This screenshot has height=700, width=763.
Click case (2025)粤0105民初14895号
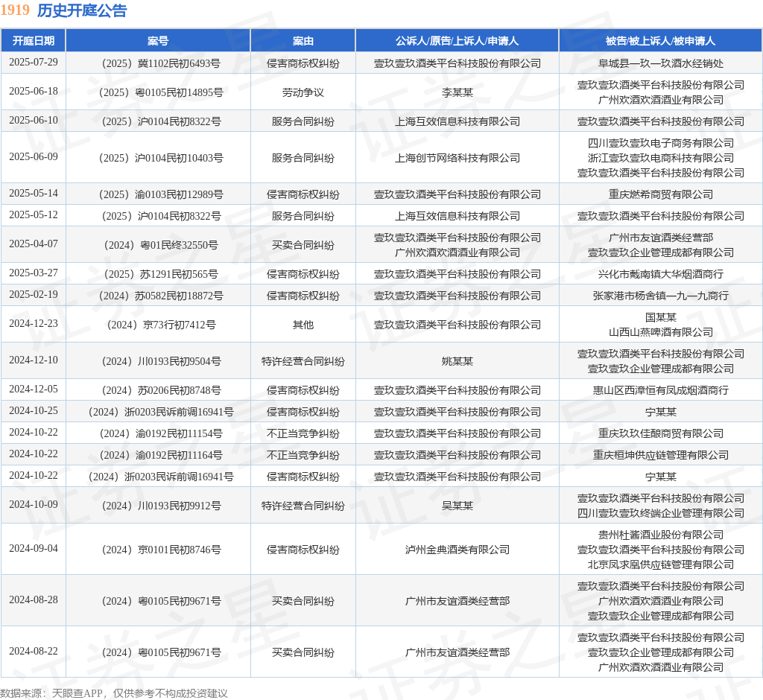click(161, 92)
